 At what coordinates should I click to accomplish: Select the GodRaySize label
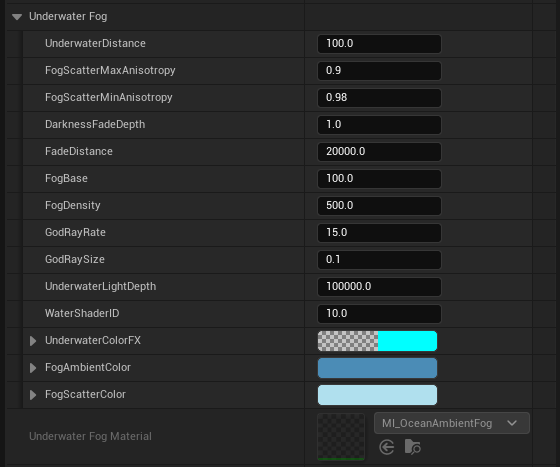tap(75, 260)
